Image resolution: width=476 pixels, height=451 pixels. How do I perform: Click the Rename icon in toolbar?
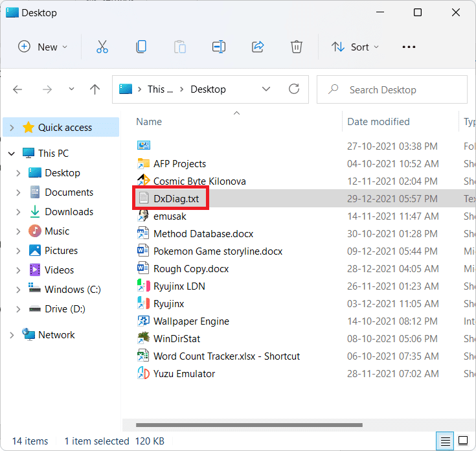click(219, 47)
